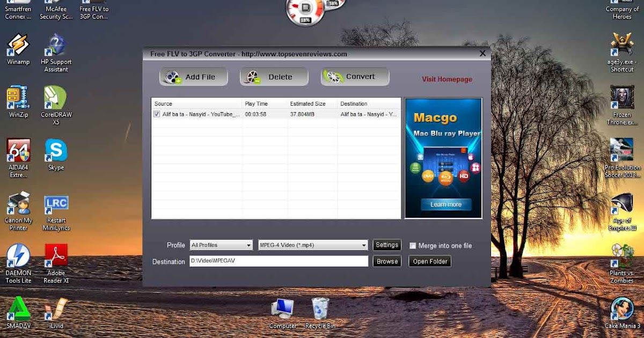
Task: Select the Alif ba ta source file row
Action: point(276,114)
